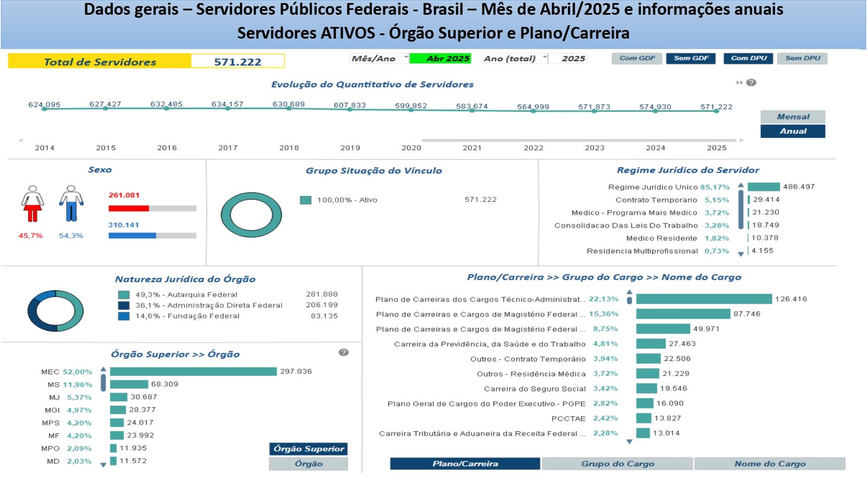The image size is (868, 488).
Task: Click the Natureza Jurídica donut chart
Action: [x=55, y=311]
